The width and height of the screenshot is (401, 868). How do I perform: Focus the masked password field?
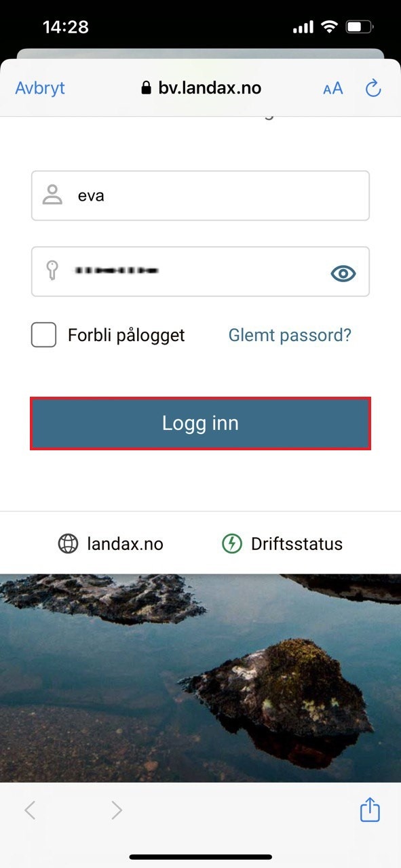tap(200, 271)
